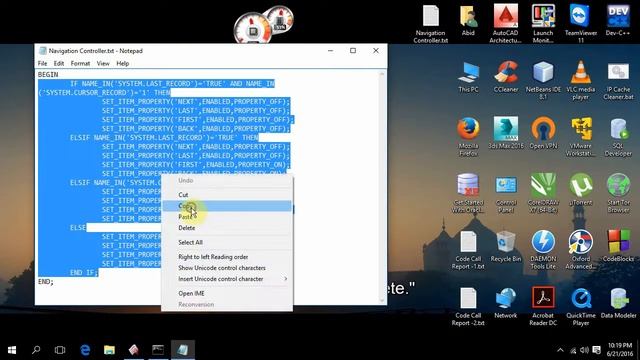
Task: Maximize the Notepad window
Action: point(353,51)
